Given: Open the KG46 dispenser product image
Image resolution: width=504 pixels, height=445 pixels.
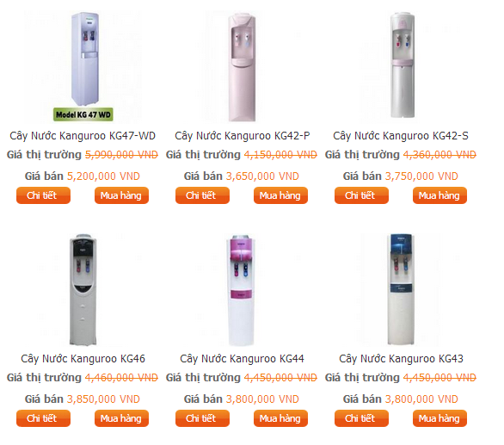Looking at the screenshot, I should pyautogui.click(x=83, y=289).
